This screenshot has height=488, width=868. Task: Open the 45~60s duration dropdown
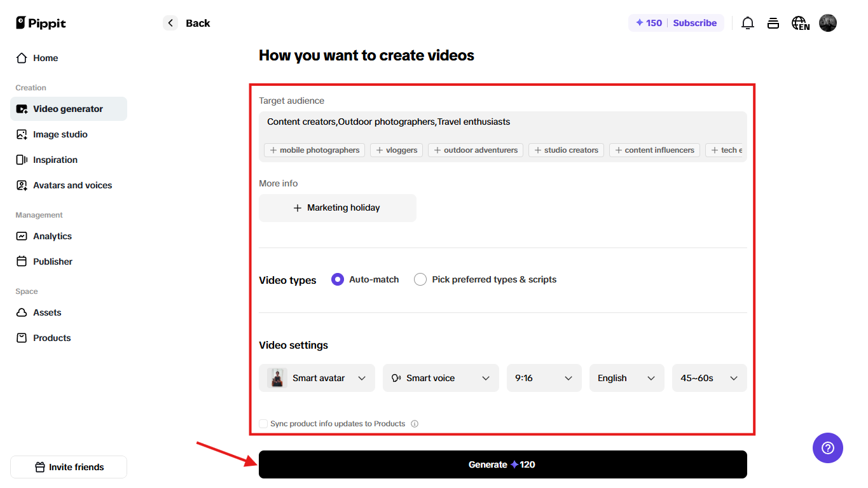(x=709, y=377)
